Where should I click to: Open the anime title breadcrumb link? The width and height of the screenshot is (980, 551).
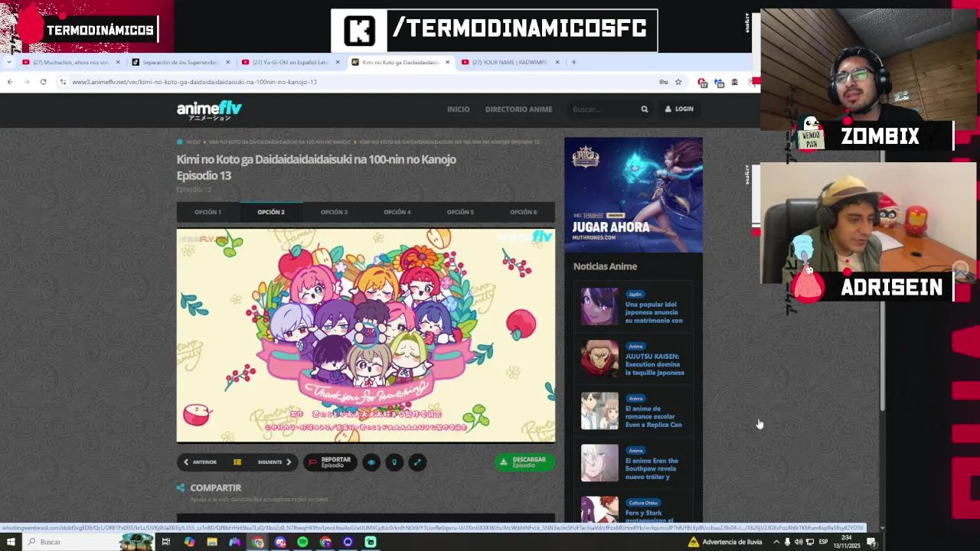click(x=279, y=142)
